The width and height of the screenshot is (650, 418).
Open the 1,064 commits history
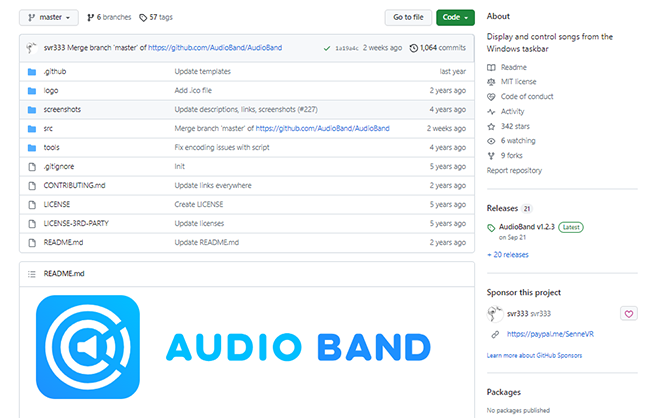click(443, 48)
